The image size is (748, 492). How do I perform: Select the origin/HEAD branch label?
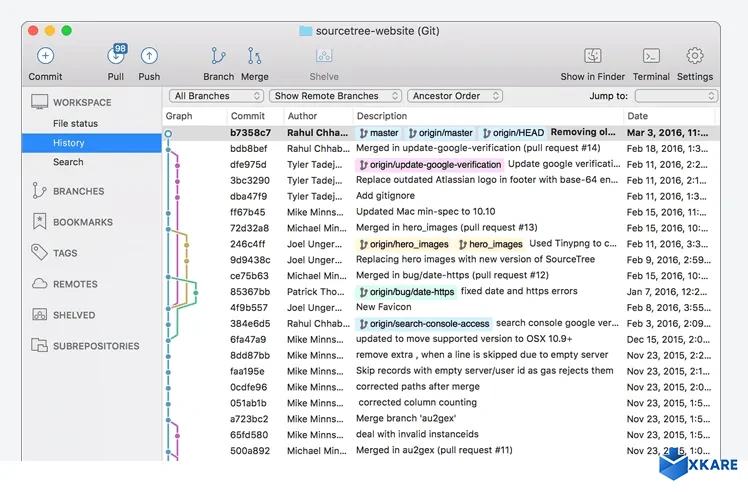pos(513,133)
